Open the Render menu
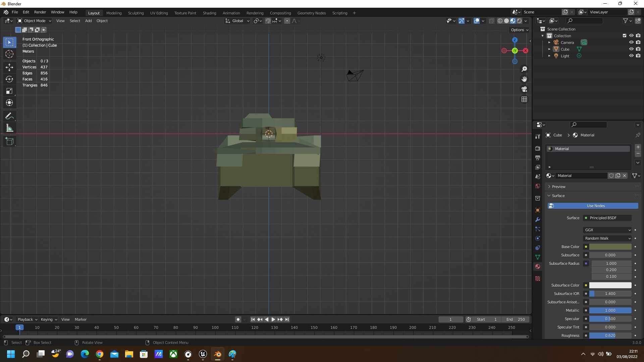Image resolution: width=644 pixels, height=362 pixels. pyautogui.click(x=40, y=12)
